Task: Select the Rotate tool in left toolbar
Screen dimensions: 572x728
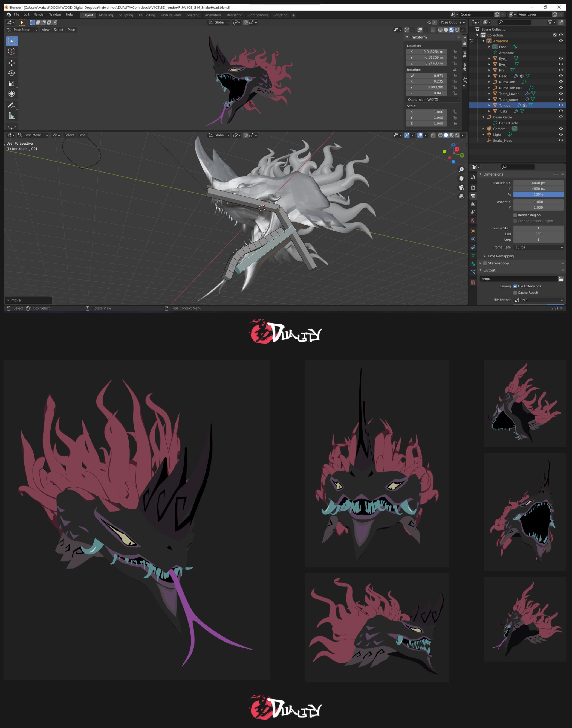Action: coord(12,73)
